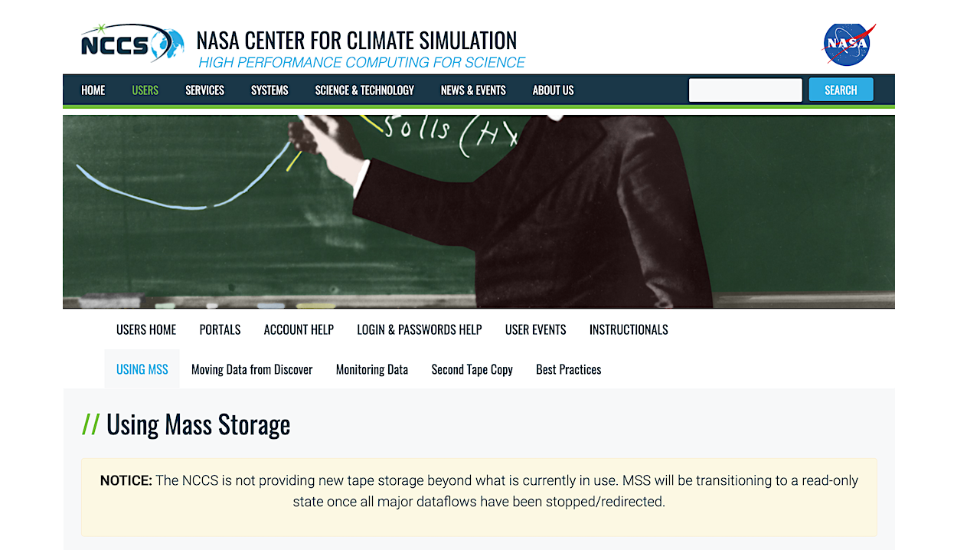Open Login & Passwords Help
The image size is (980, 550).
click(x=420, y=329)
